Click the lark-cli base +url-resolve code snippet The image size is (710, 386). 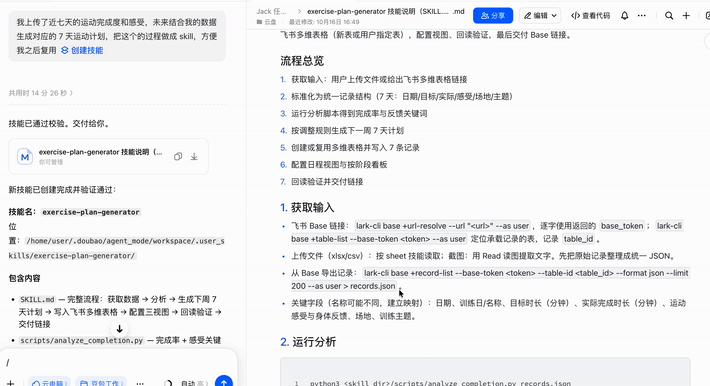[442, 226]
